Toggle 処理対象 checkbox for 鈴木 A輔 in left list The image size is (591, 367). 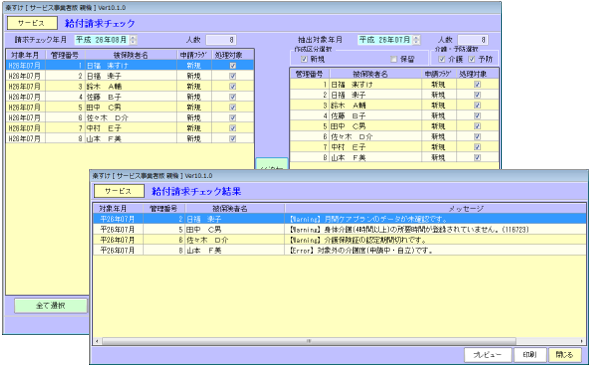(x=233, y=86)
